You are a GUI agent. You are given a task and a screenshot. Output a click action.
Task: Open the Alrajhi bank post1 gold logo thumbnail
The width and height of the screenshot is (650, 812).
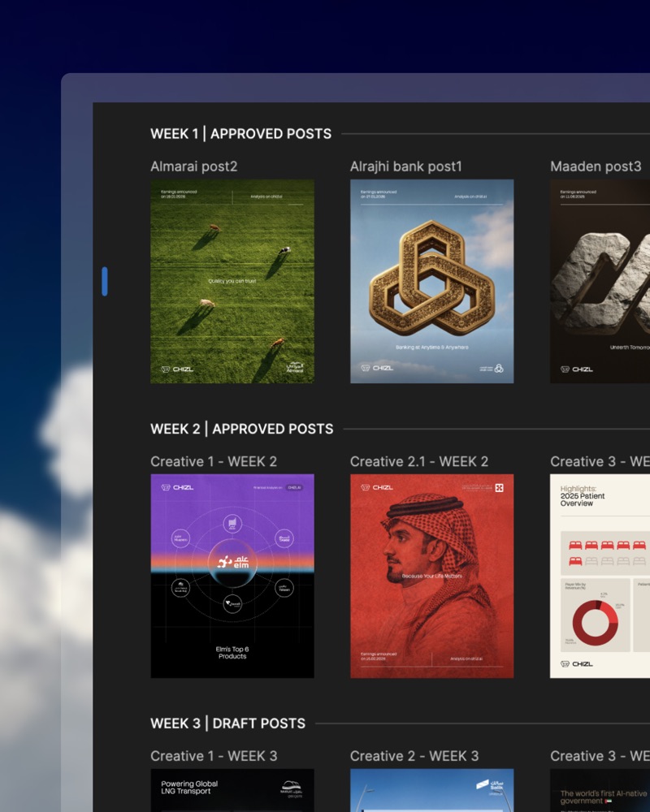click(431, 281)
